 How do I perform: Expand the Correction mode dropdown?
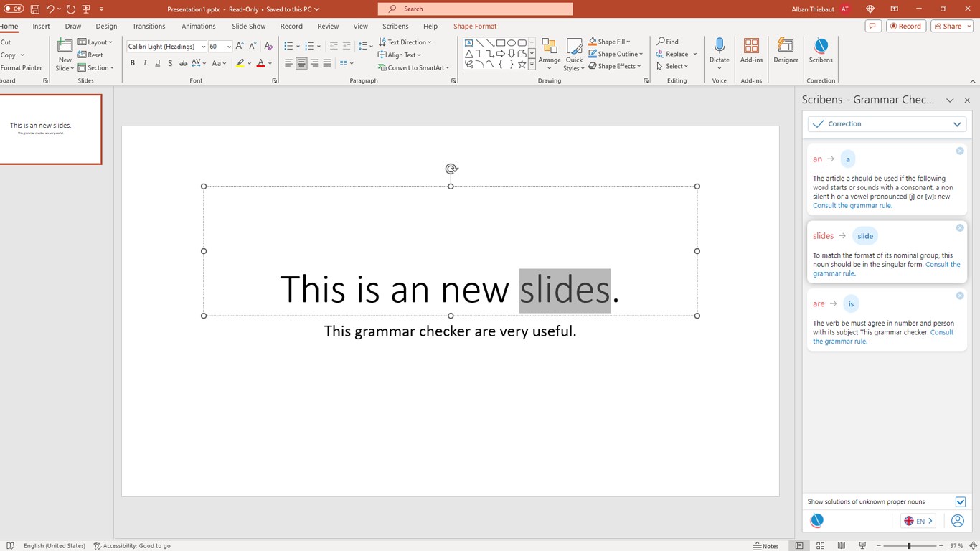tap(956, 124)
